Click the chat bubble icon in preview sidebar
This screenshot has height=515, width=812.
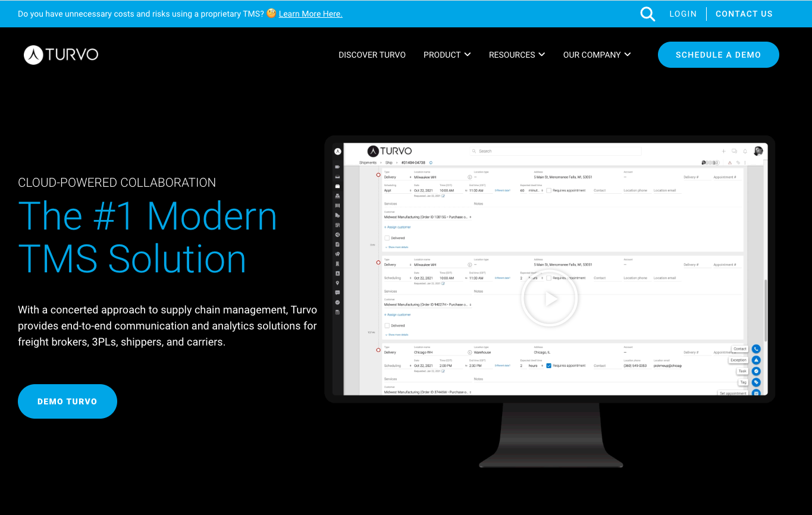click(337, 293)
